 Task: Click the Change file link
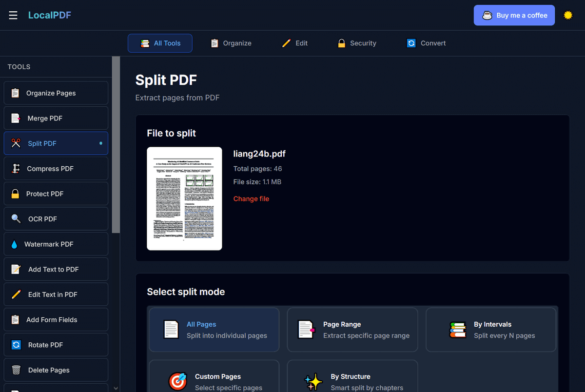coord(251,199)
